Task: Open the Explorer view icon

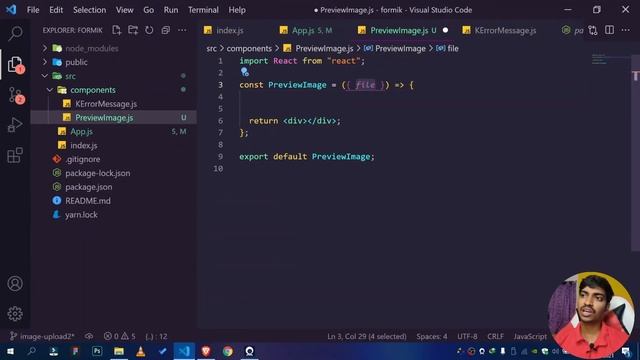Action: (x=15, y=64)
